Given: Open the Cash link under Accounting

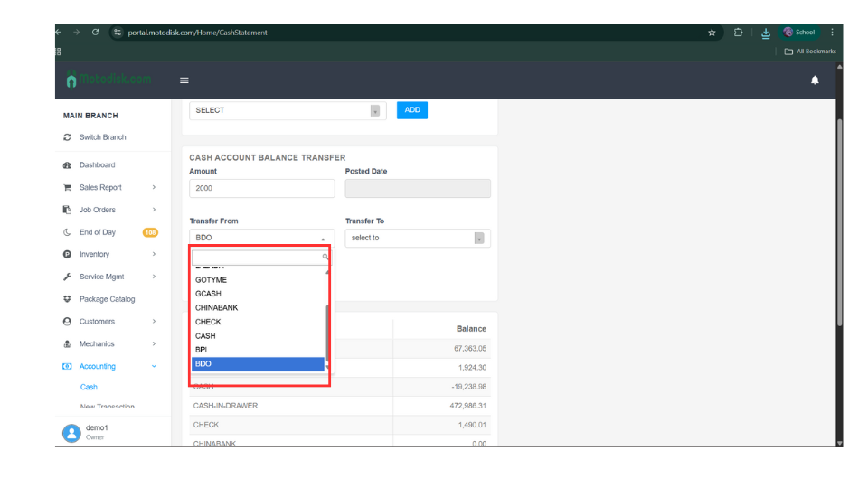Looking at the screenshot, I should click(x=89, y=388).
